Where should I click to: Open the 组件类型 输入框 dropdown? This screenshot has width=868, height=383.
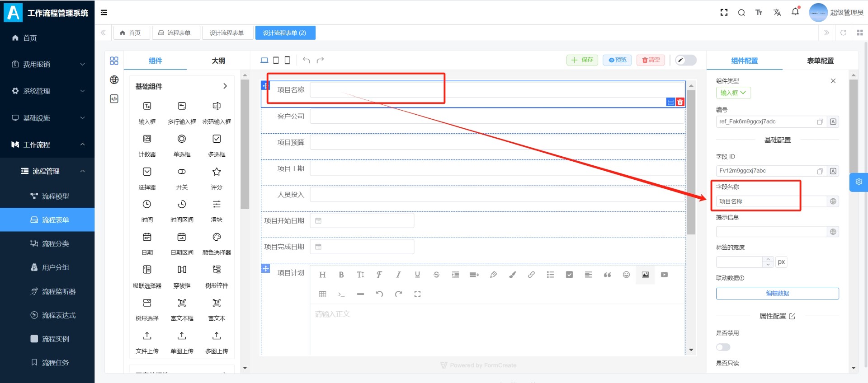[733, 93]
